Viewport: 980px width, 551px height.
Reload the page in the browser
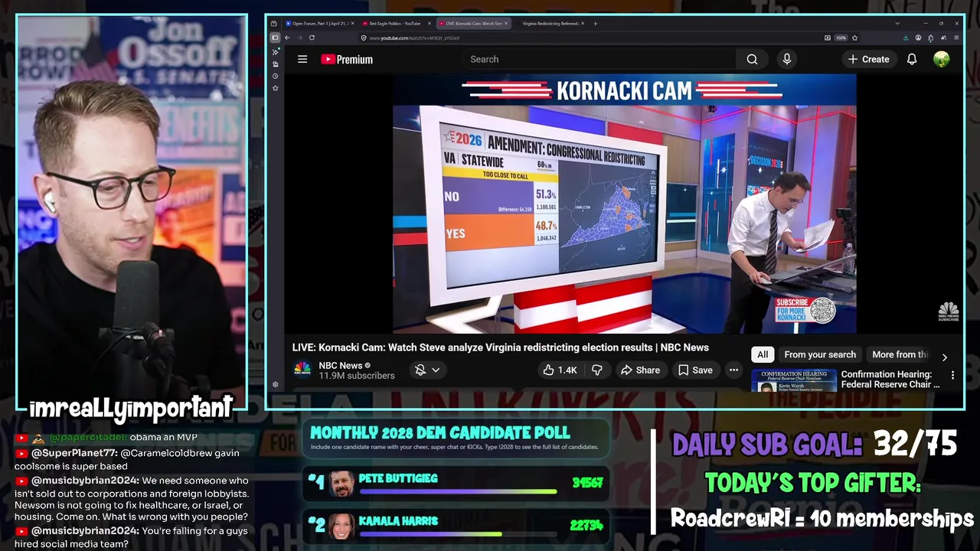[x=312, y=37]
